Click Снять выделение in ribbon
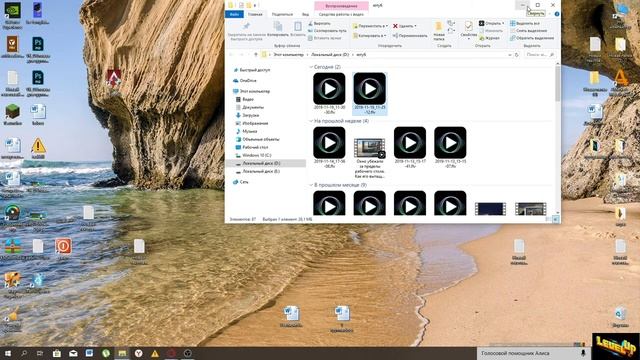The image size is (640, 360). click(x=528, y=31)
